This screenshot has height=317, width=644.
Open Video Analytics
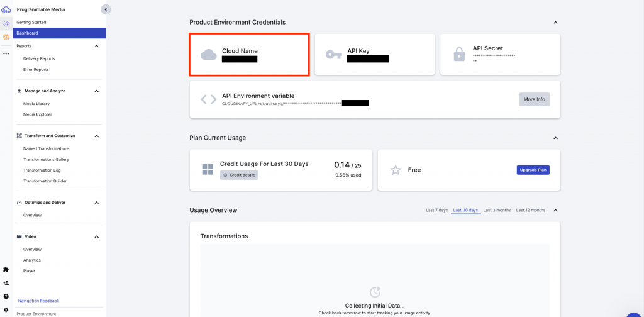pos(31,260)
